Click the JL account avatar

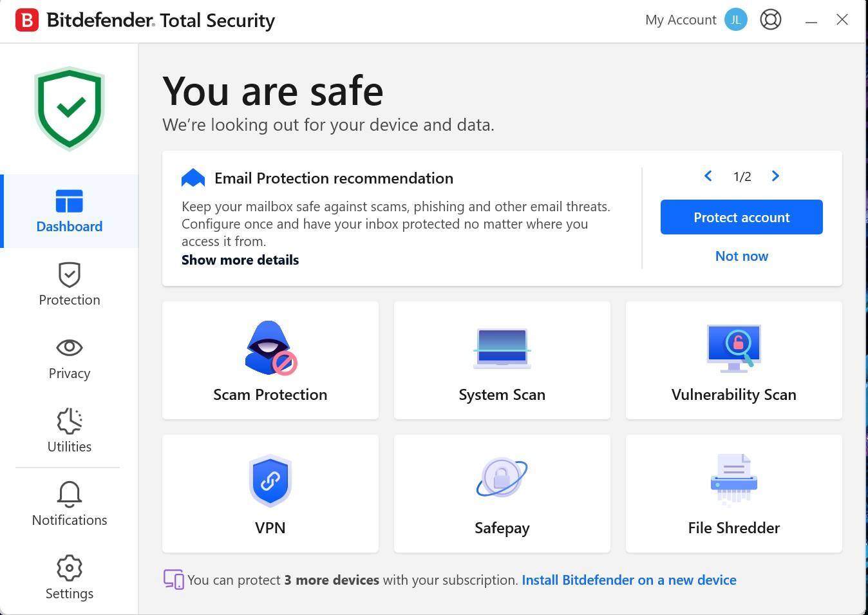(735, 20)
